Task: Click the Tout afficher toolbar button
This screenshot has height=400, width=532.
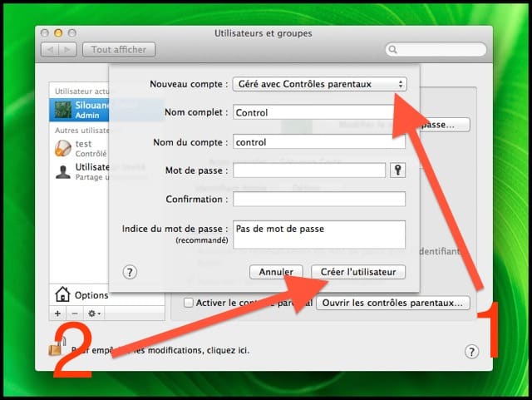Action: click(x=119, y=50)
